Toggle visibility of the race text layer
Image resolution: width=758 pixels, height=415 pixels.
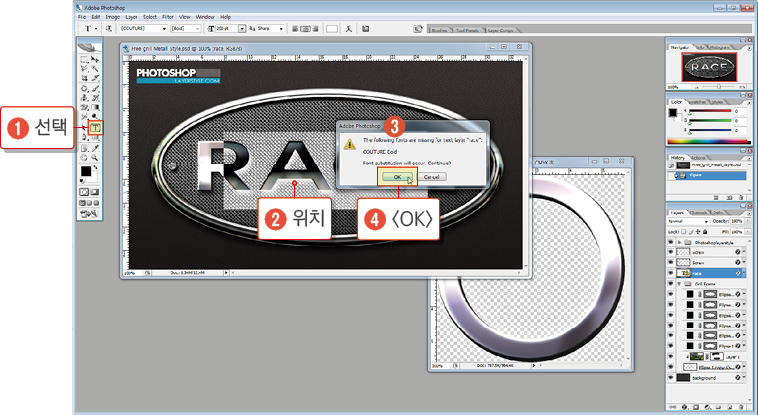tap(671, 273)
